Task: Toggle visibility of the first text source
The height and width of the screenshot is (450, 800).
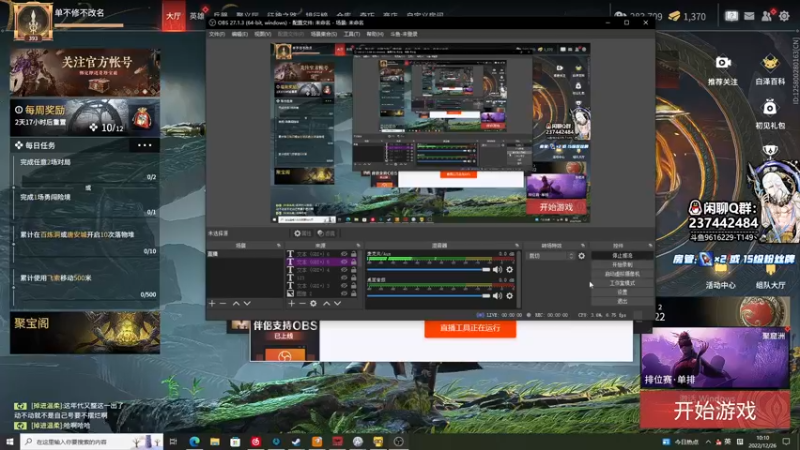Action: [344, 254]
